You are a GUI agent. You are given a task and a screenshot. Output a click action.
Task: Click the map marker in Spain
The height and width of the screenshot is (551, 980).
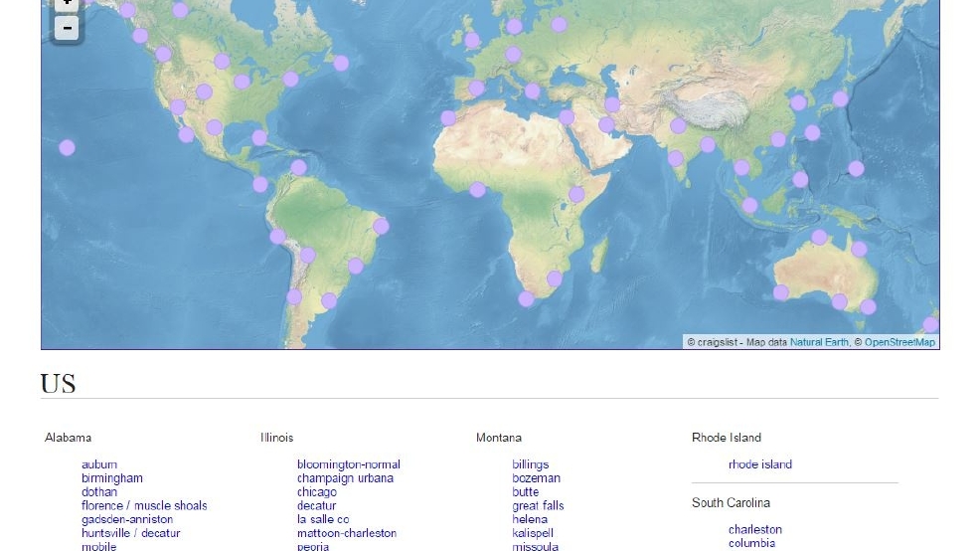(x=476, y=89)
